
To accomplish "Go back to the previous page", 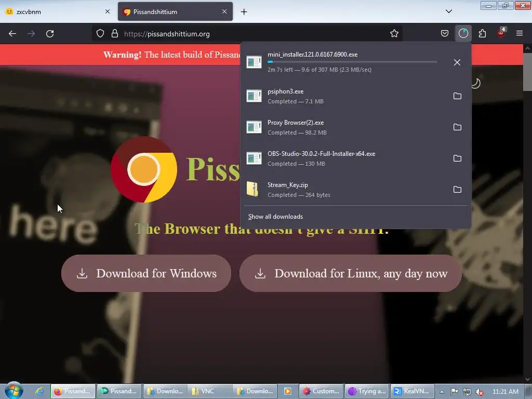I will (x=12, y=34).
